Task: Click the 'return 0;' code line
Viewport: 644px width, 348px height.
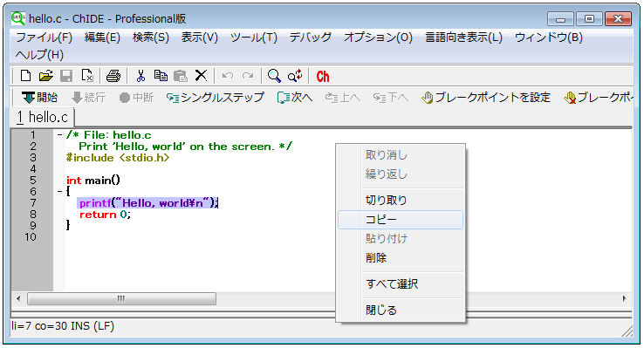Action: click(105, 215)
